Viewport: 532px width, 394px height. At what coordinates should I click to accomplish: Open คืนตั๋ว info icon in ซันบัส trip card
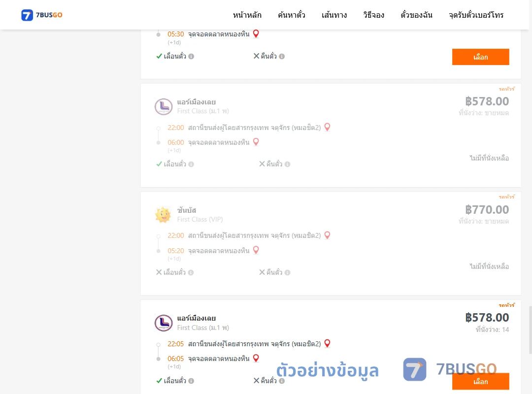pos(288,272)
